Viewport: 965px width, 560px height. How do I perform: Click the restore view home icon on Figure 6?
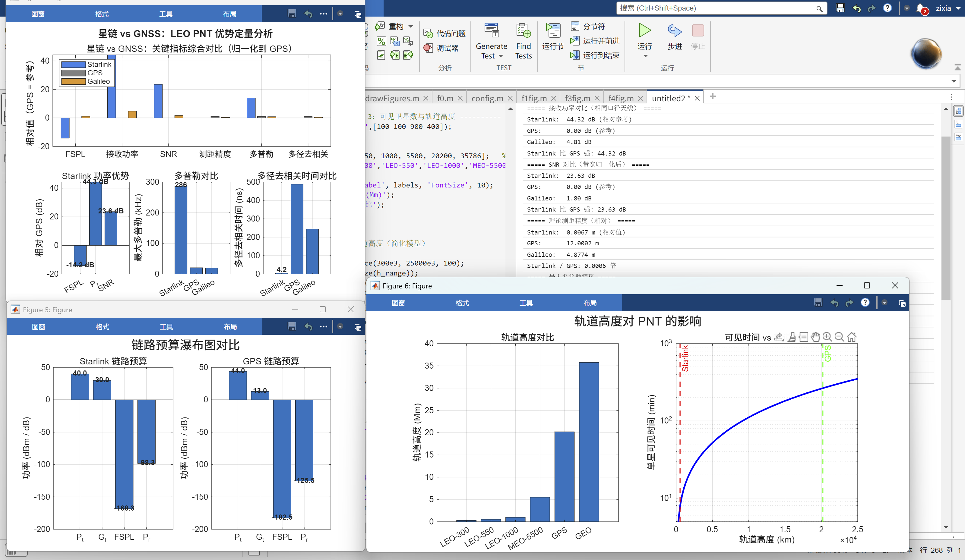851,337
